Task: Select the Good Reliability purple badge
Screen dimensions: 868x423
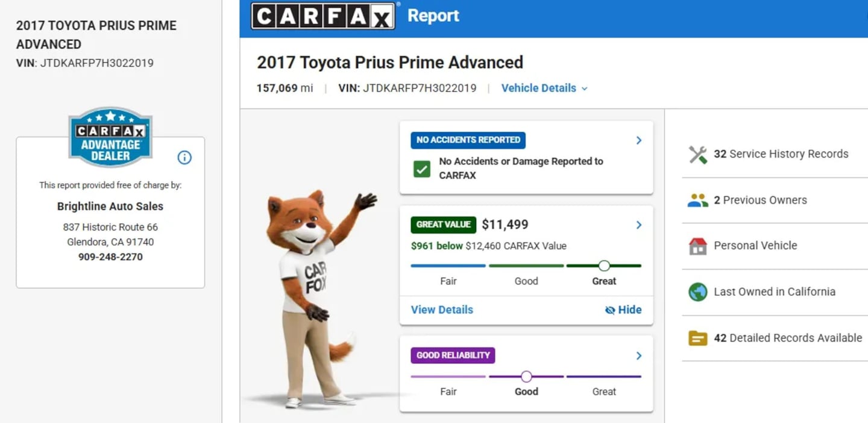Action: 453,355
